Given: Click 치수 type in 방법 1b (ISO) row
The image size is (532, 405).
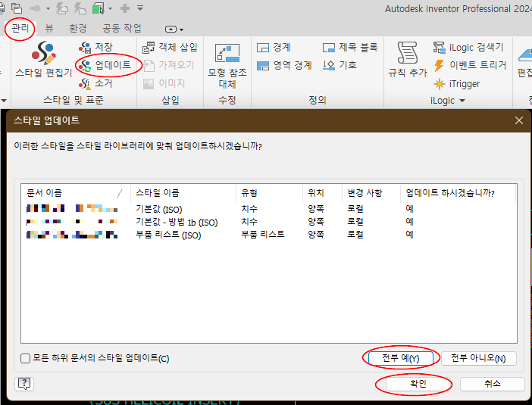Looking at the screenshot, I should point(249,222).
